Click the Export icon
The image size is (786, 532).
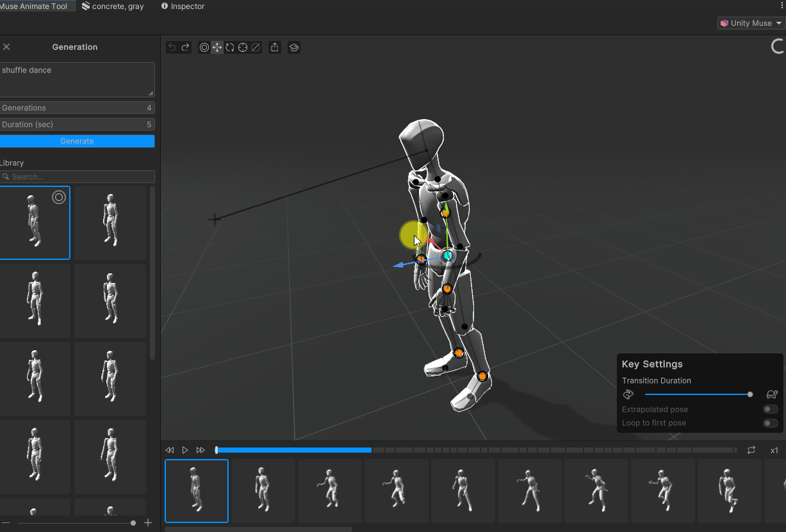[275, 47]
